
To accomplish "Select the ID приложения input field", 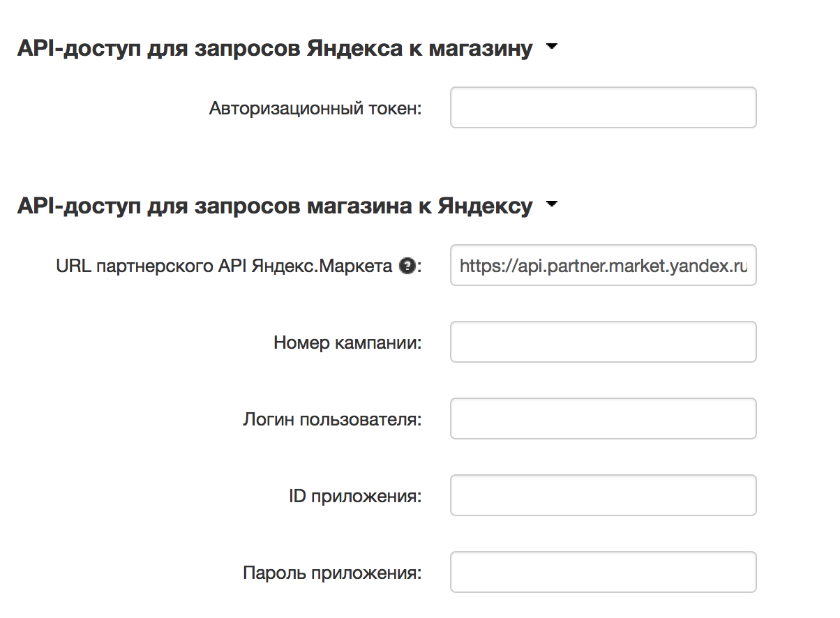I will [x=603, y=495].
